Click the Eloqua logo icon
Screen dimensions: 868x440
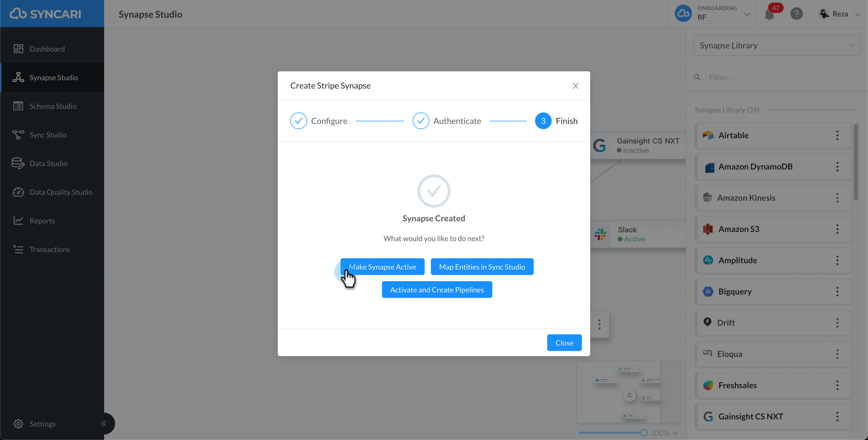[707, 353]
